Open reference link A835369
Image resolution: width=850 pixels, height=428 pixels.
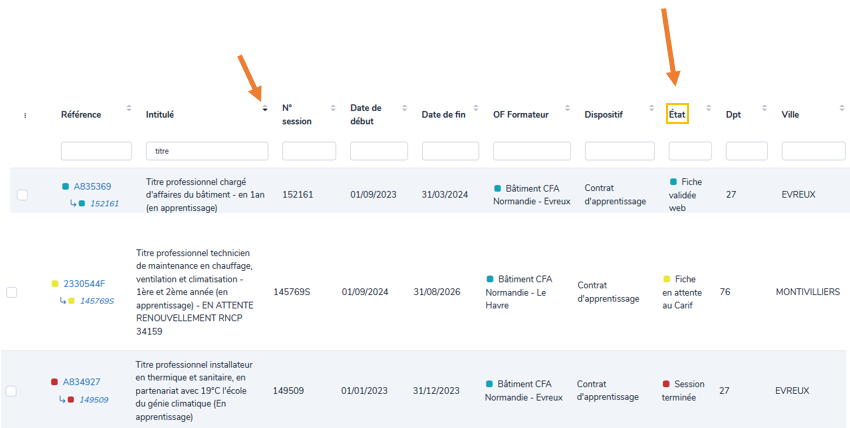pyautogui.click(x=92, y=186)
